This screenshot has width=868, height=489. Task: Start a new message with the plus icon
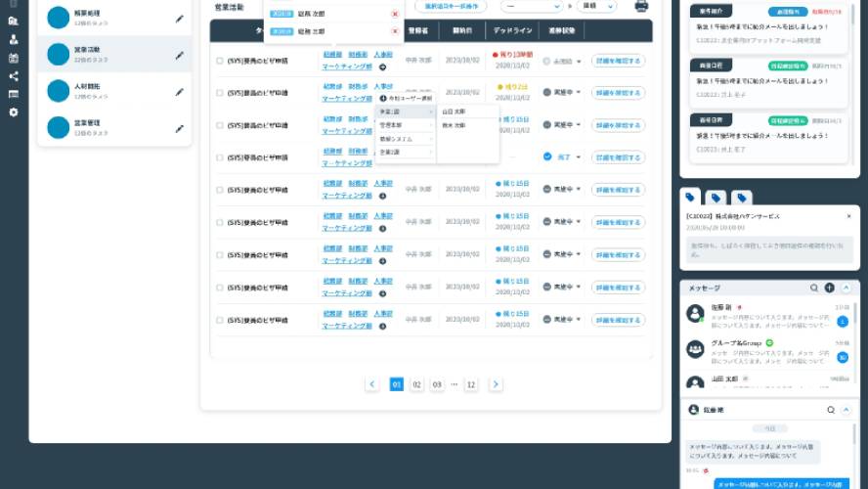click(x=829, y=288)
